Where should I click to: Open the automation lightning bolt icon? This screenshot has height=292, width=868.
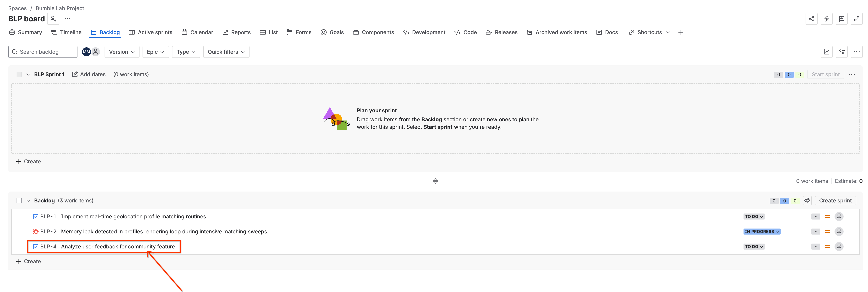point(827,19)
